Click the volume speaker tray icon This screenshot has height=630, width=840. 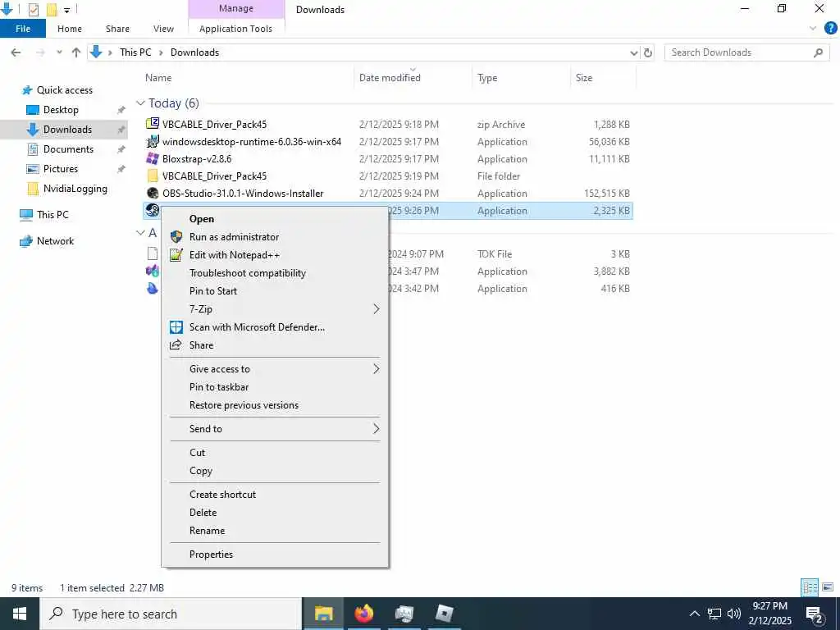[x=734, y=614]
